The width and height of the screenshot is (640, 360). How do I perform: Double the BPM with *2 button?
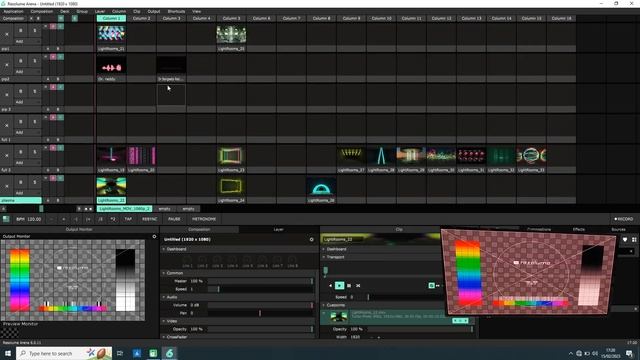pyautogui.click(x=113, y=219)
